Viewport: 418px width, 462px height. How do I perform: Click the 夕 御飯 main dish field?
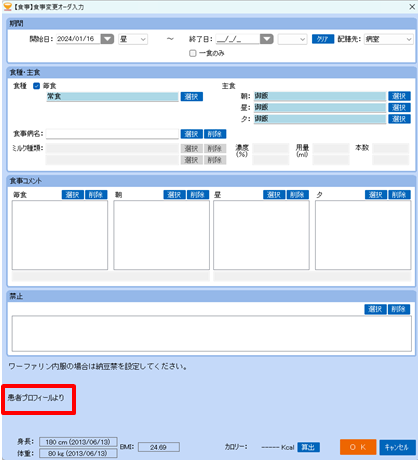click(320, 119)
